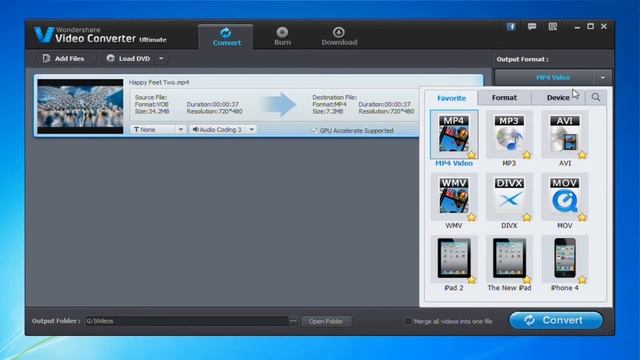
Task: Open the format search magnifier
Action: pos(596,98)
